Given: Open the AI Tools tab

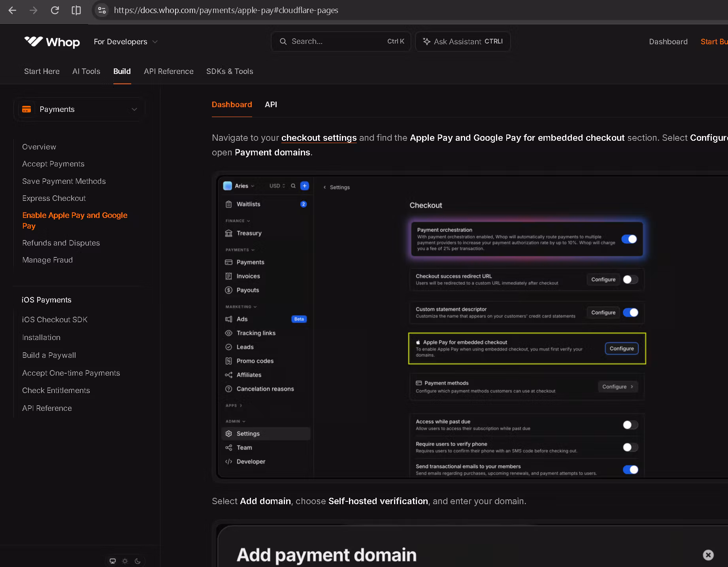Looking at the screenshot, I should [86, 71].
